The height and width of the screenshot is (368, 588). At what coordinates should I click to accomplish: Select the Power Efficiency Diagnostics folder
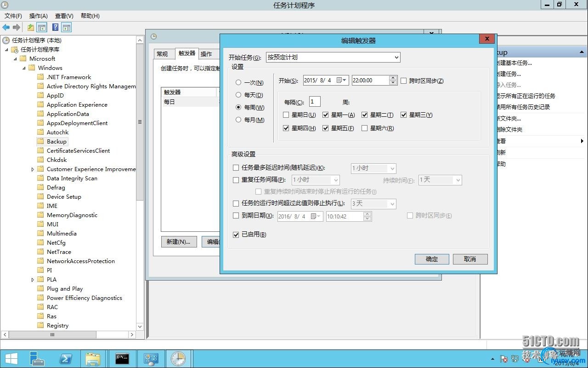85,298
